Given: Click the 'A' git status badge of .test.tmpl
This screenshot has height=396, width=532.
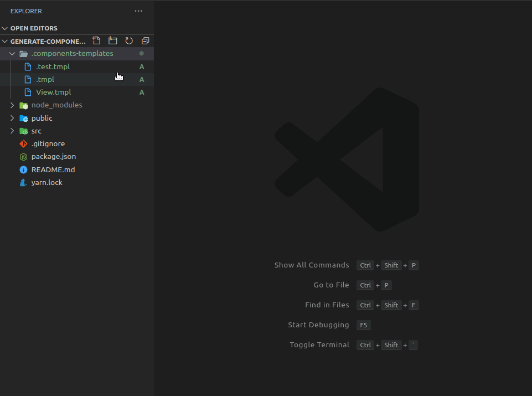Looking at the screenshot, I should click(142, 67).
